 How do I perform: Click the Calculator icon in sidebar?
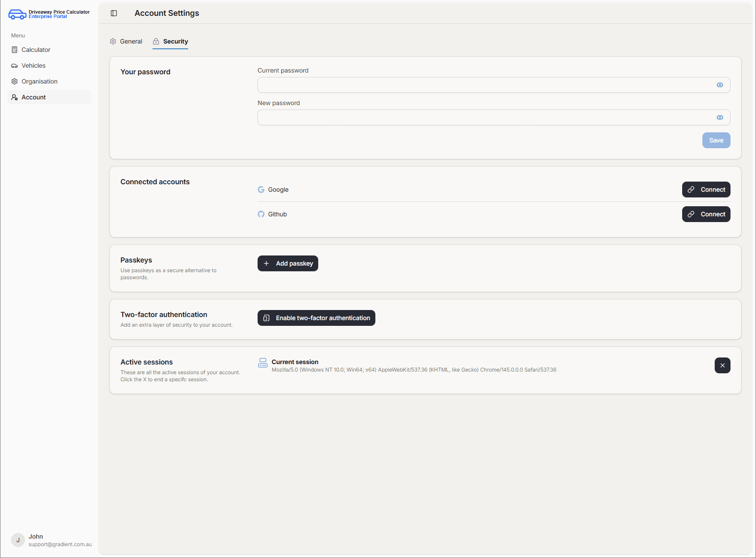point(15,50)
